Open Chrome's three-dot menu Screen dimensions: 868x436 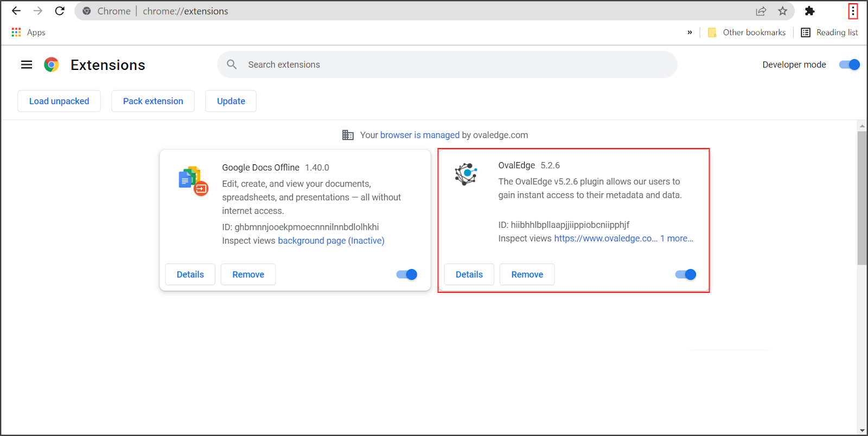tap(853, 11)
